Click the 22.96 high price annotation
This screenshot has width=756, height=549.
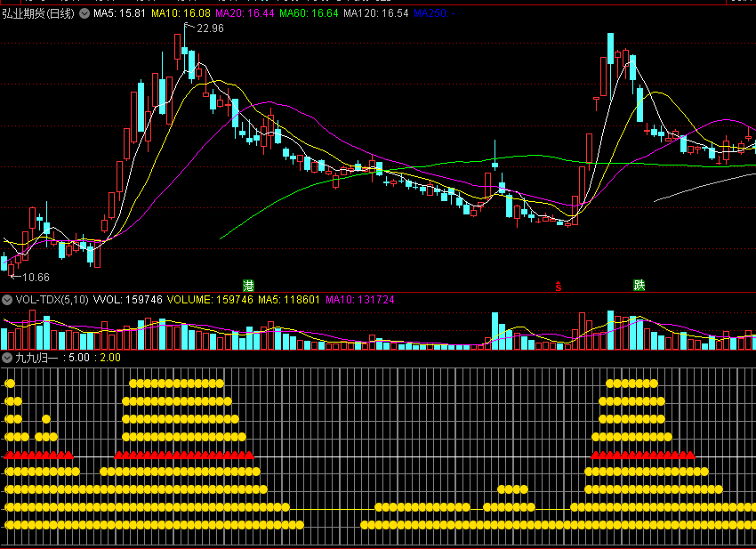click(x=210, y=28)
